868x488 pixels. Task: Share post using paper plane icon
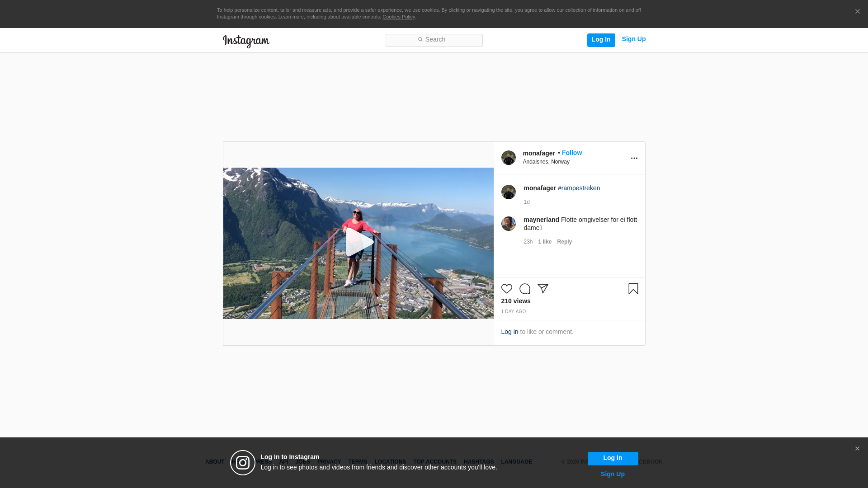tap(542, 289)
